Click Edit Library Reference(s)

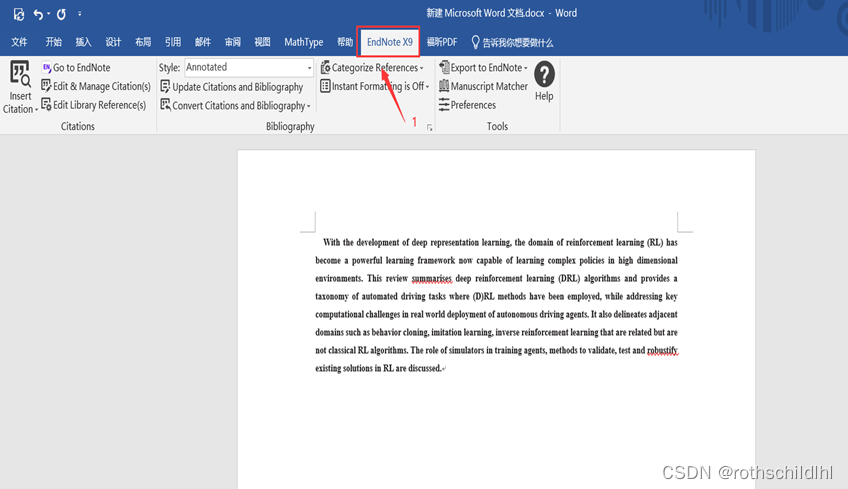click(x=94, y=105)
